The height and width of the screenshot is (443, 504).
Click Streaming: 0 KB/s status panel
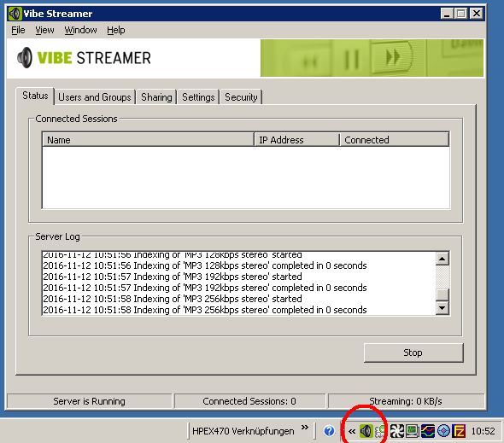click(406, 401)
